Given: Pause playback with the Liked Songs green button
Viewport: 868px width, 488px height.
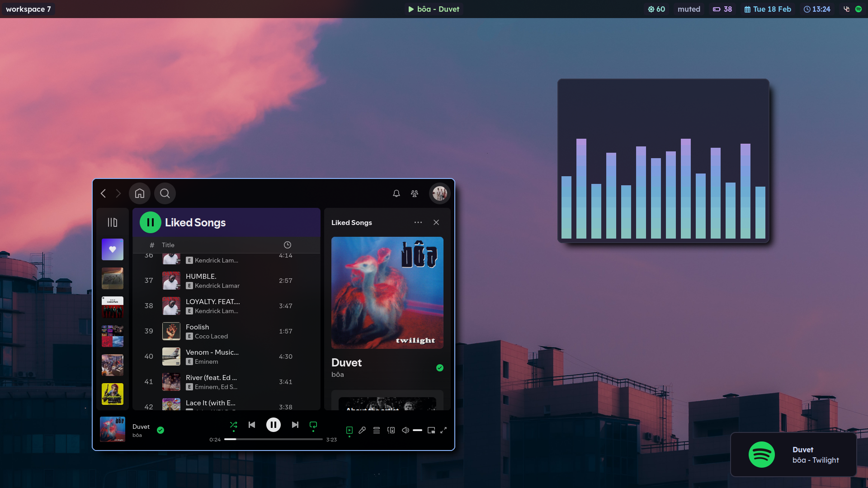Looking at the screenshot, I should 151,222.
